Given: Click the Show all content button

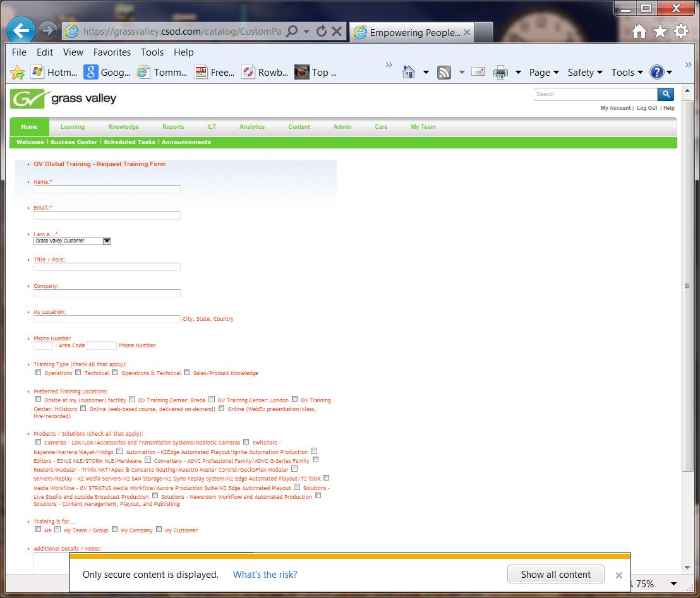Looking at the screenshot, I should tap(556, 575).
